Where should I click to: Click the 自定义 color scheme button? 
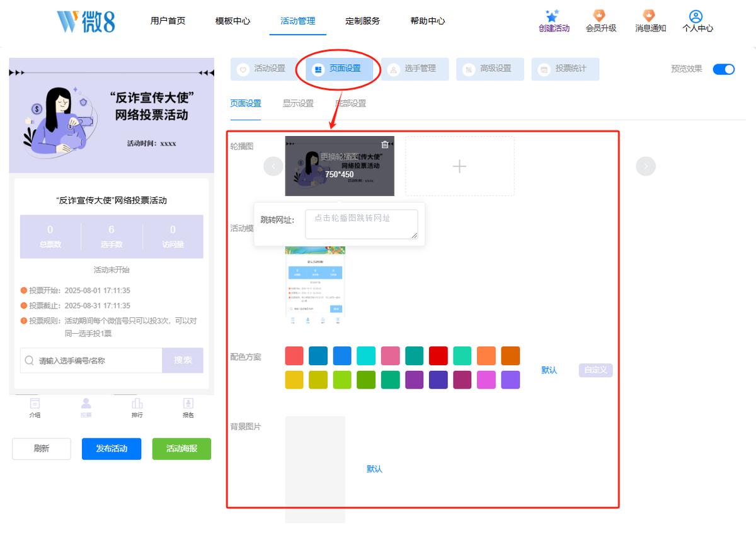(x=595, y=370)
